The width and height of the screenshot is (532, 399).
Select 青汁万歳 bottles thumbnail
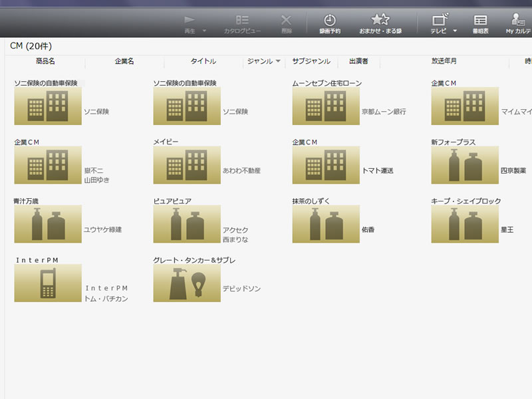pyautogui.click(x=48, y=224)
